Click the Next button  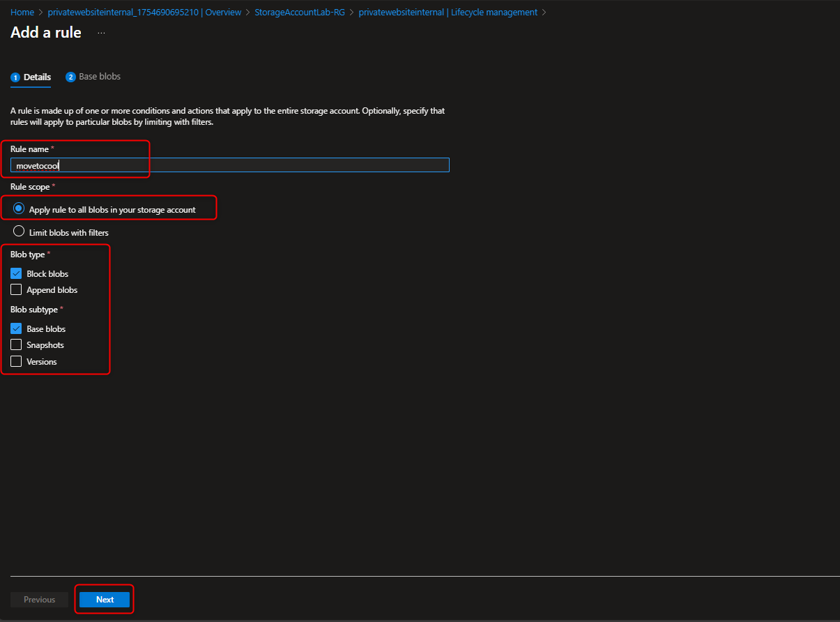click(x=104, y=599)
